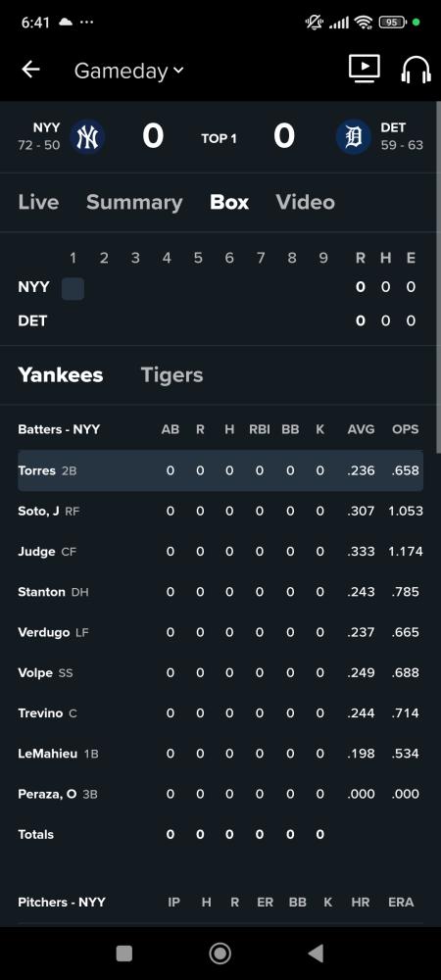Show the Tigers box score
The height and width of the screenshot is (980, 441).
coord(171,375)
